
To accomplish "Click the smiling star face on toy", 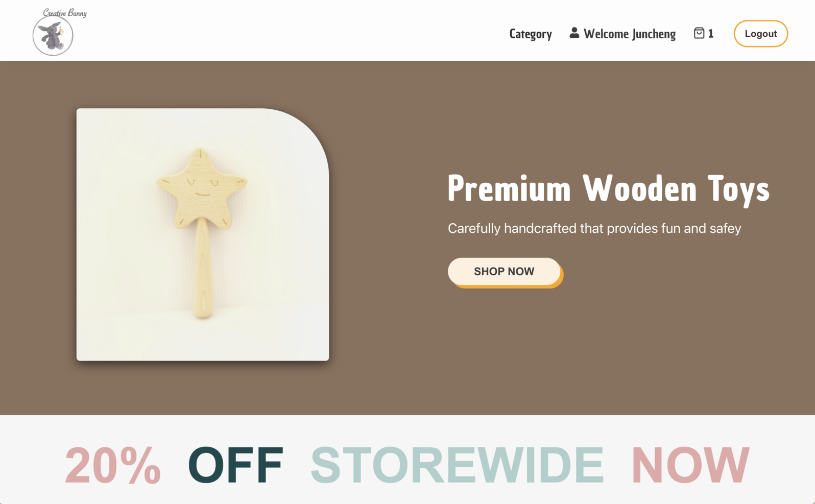I will tap(202, 187).
